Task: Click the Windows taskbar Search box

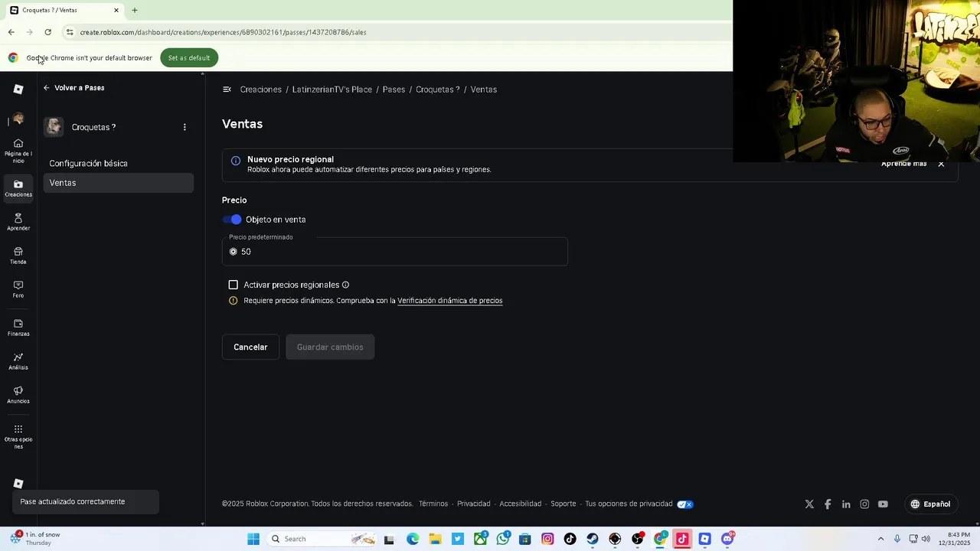Action: point(323,539)
